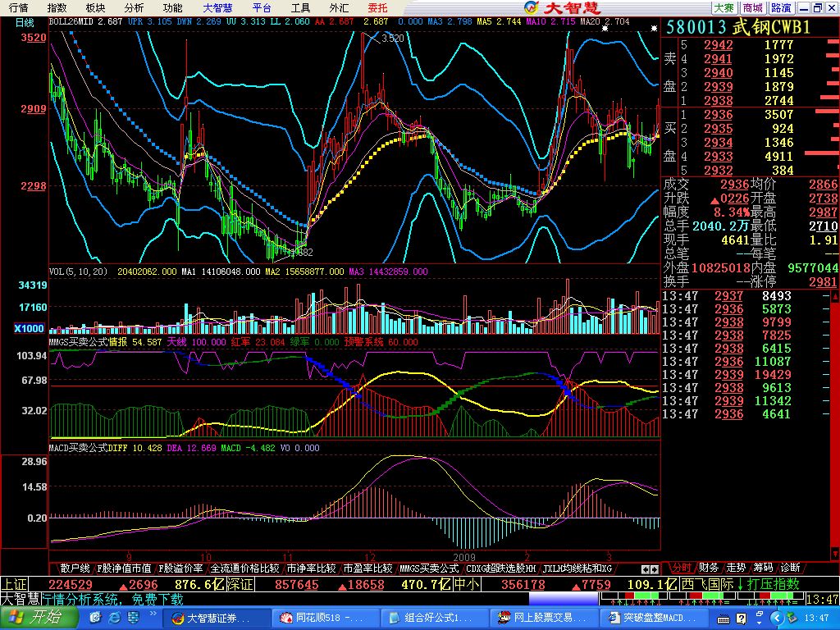Click the 行情分析系统, 免费下载 link
Viewport: 840px width, 630px height.
coord(112,599)
